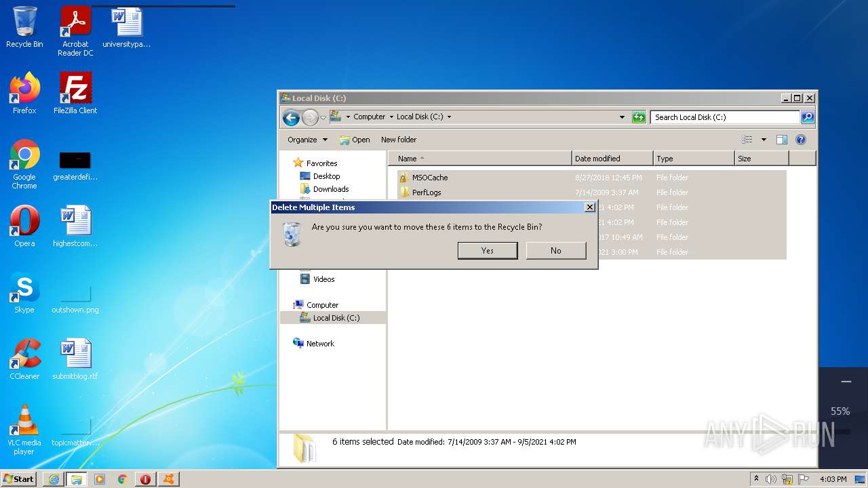Expand the dropdown arrow after Local Disk breadcrumb
Viewport: 868px width, 488px height.
click(449, 117)
